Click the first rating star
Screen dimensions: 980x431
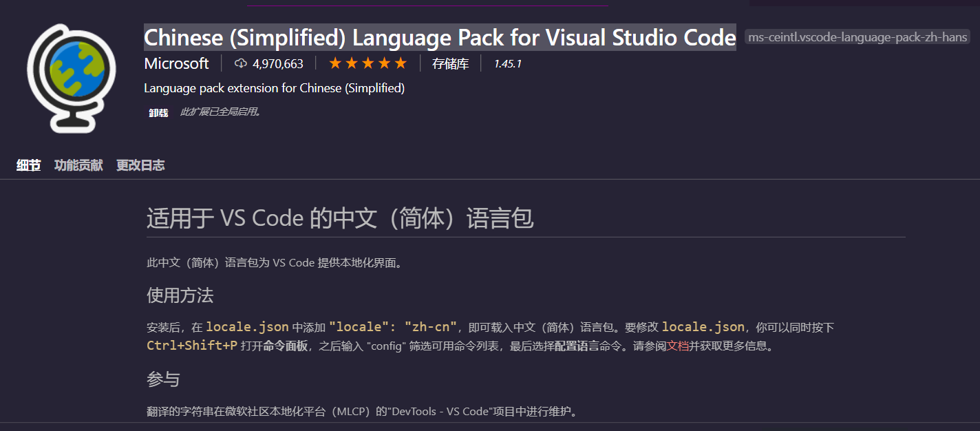click(x=334, y=63)
